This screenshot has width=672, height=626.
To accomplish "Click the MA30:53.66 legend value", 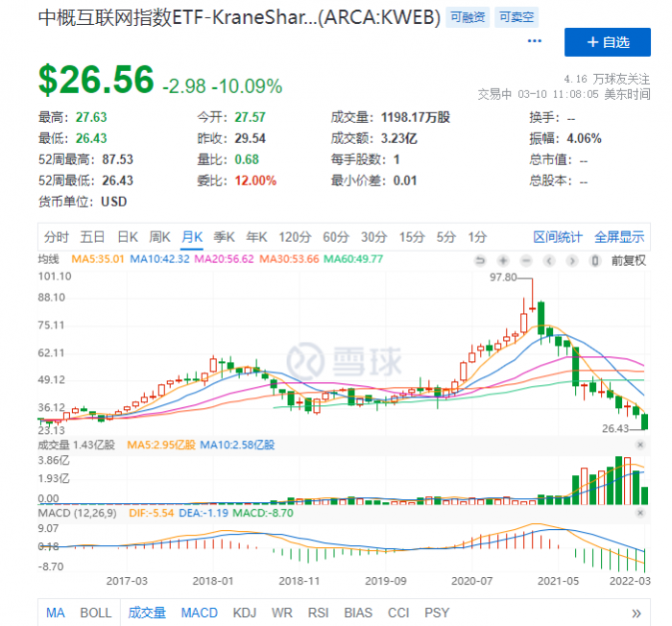I will 289,259.
